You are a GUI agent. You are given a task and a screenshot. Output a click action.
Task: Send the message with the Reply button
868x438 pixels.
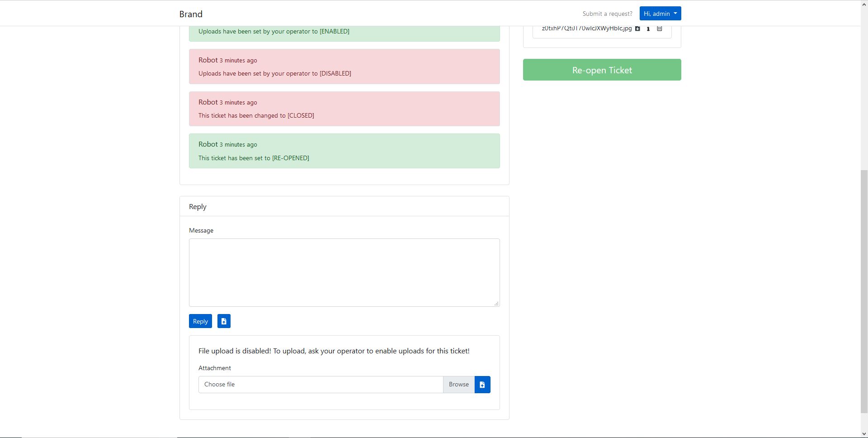tap(200, 321)
